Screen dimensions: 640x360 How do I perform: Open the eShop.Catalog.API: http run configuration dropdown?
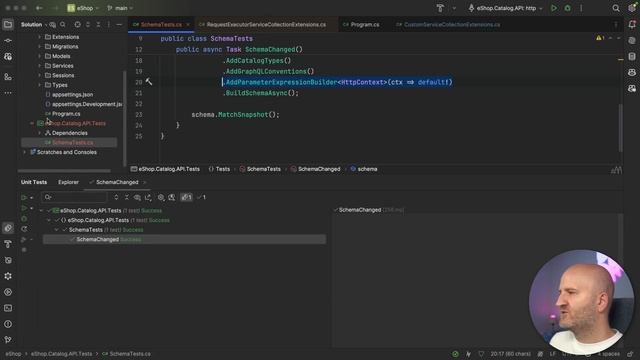click(506, 8)
